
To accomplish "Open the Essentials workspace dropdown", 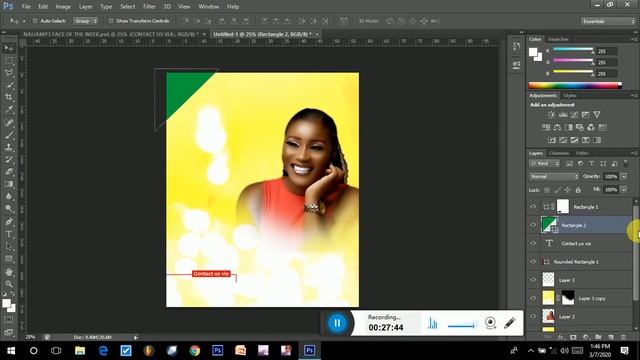I will click(x=608, y=21).
